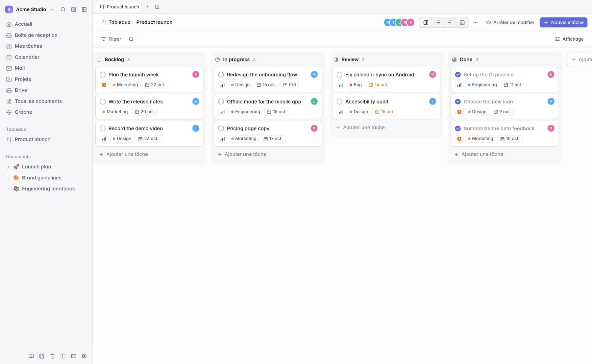Click Arrêter de modifier
The image size is (592, 364).
click(x=510, y=22)
